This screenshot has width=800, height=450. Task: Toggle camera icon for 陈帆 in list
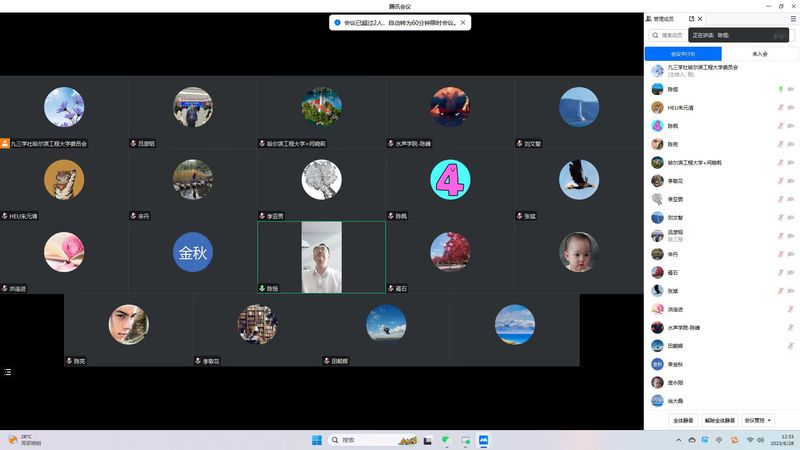click(791, 125)
